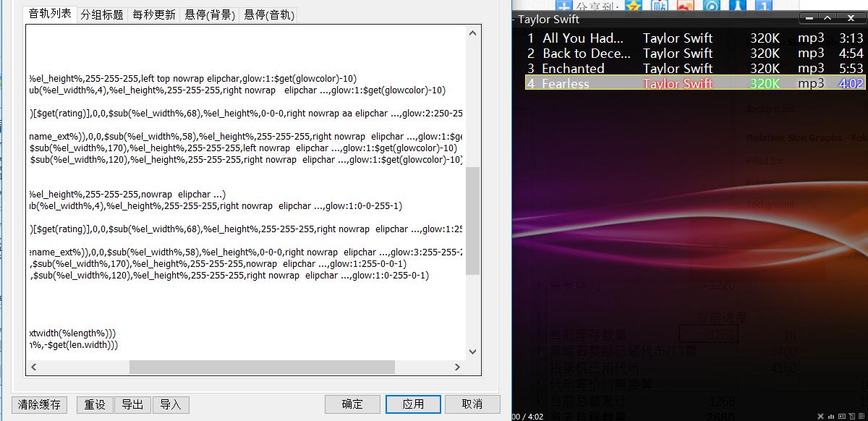868x421 pixels.
Task: Toggle the playlist icon at the bottom bar's right end
Action: click(861, 417)
